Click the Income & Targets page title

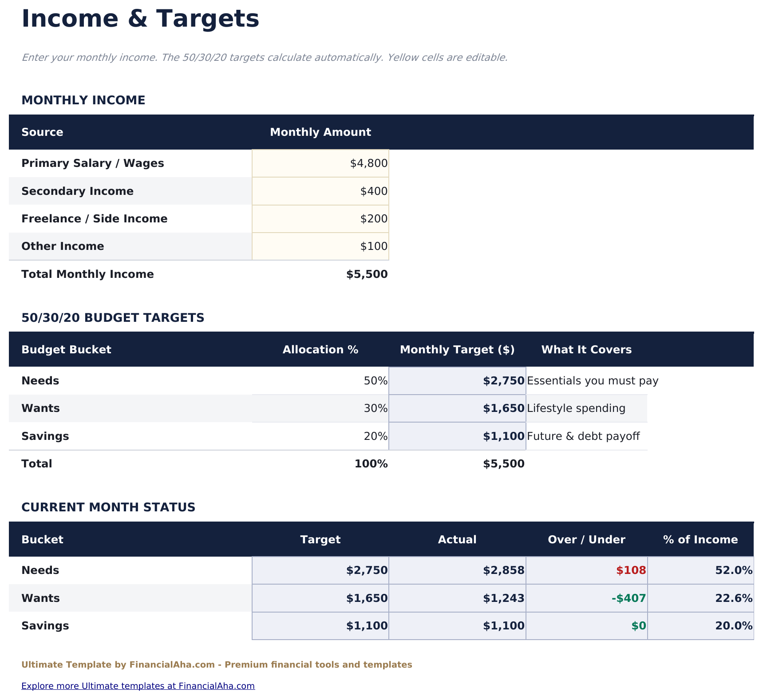pos(141,18)
